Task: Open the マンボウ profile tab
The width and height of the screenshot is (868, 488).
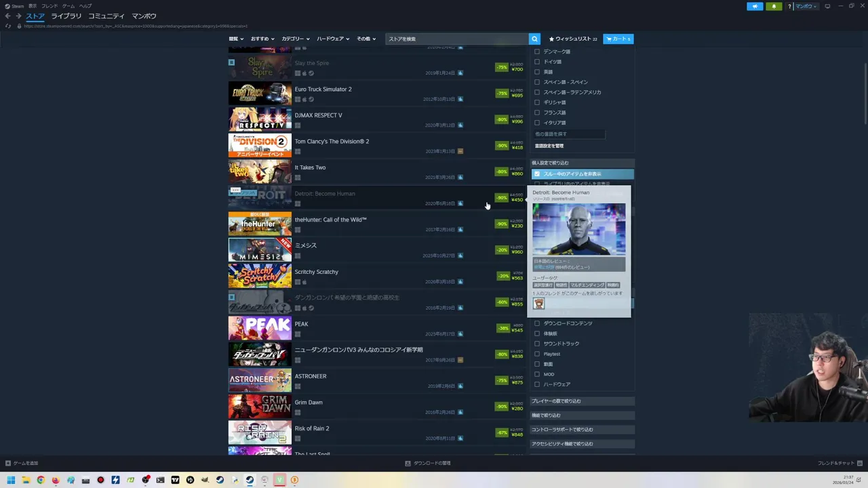Action: [144, 16]
